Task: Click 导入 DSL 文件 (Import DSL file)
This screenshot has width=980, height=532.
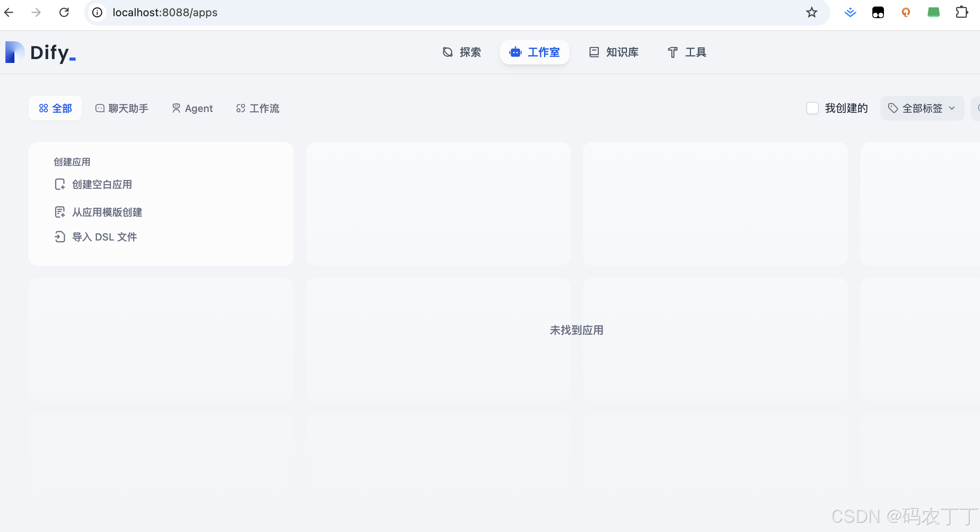Action: coord(104,237)
